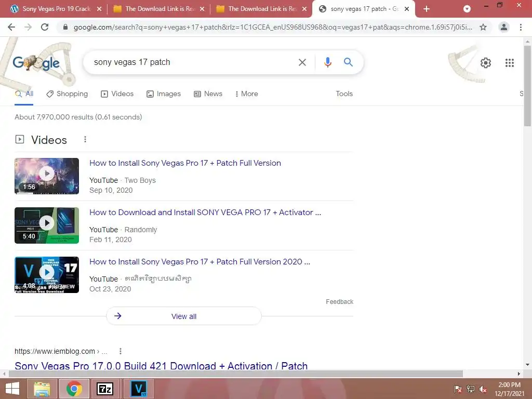Click the muted speaker tray icon
Image resolution: width=532 pixels, height=399 pixels.
pyautogui.click(x=483, y=389)
